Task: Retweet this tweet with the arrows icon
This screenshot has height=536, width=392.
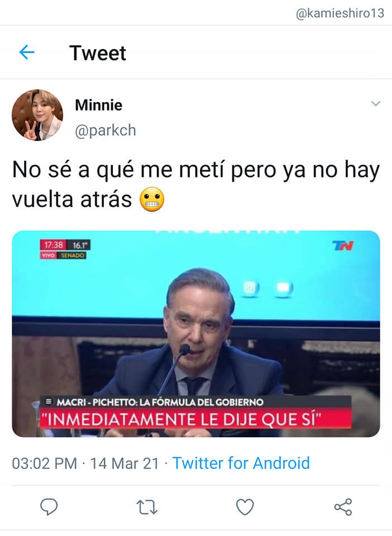Action: [x=147, y=507]
